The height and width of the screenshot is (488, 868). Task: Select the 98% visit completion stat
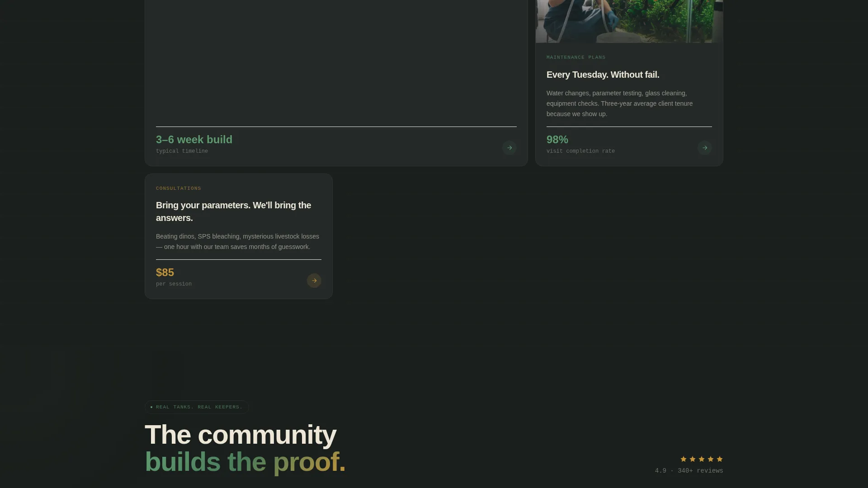(x=580, y=144)
